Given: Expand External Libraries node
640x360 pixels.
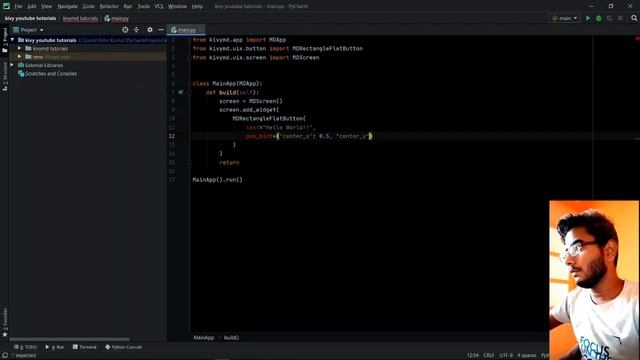Looking at the screenshot, I should (12, 65).
